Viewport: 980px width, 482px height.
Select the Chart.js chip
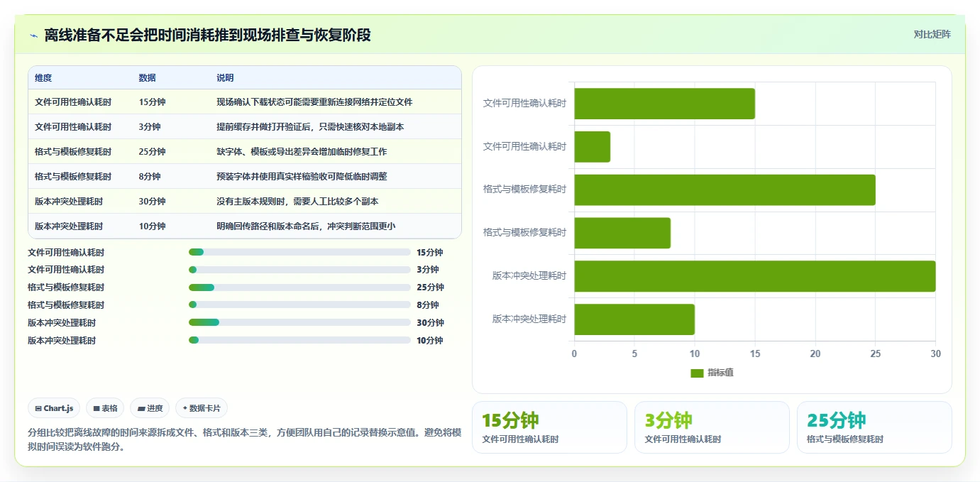tap(55, 408)
